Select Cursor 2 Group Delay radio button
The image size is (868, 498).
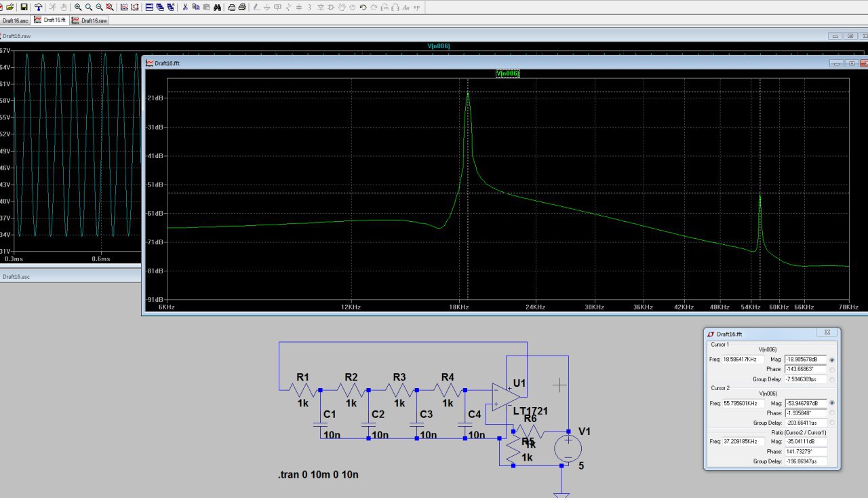[832, 423]
